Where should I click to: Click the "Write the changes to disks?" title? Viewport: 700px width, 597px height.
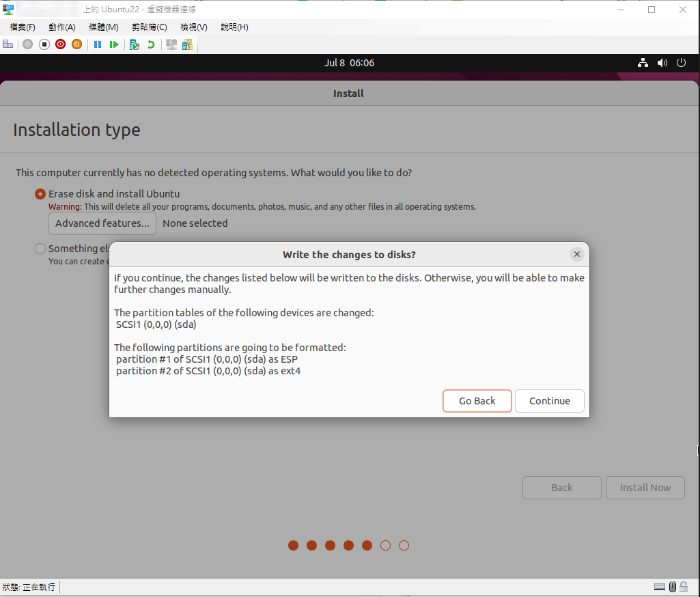point(349,255)
